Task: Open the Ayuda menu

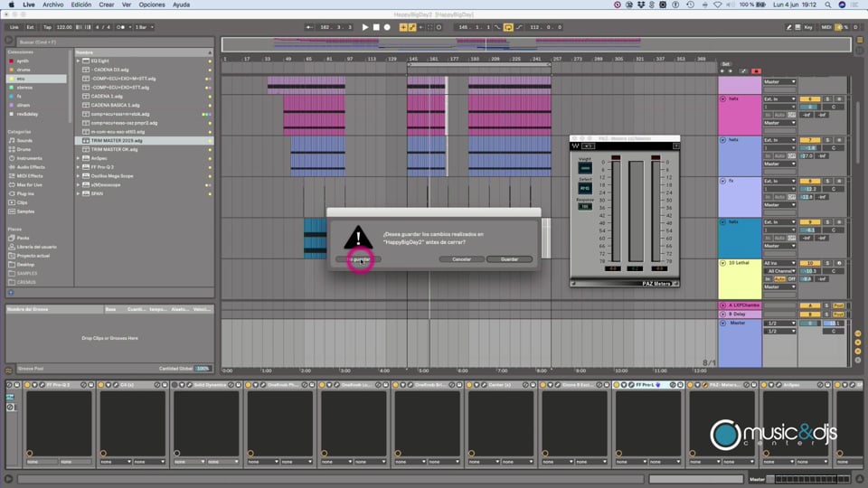Action: point(181,5)
